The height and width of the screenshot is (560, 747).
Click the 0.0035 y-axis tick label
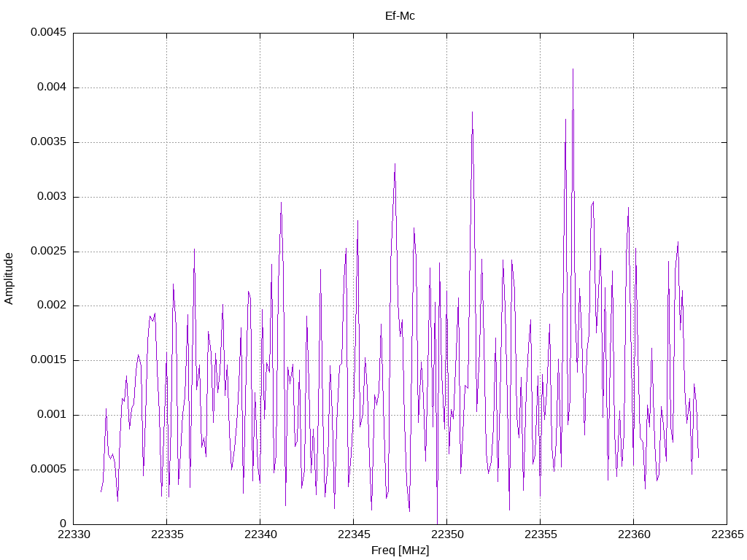pos(48,142)
